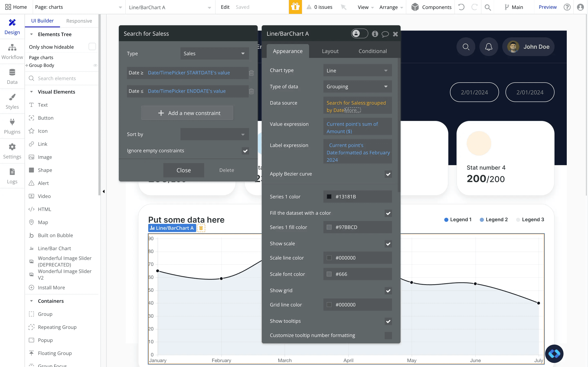This screenshot has width=588, height=367.
Task: Open the Styles section
Action: point(12,101)
